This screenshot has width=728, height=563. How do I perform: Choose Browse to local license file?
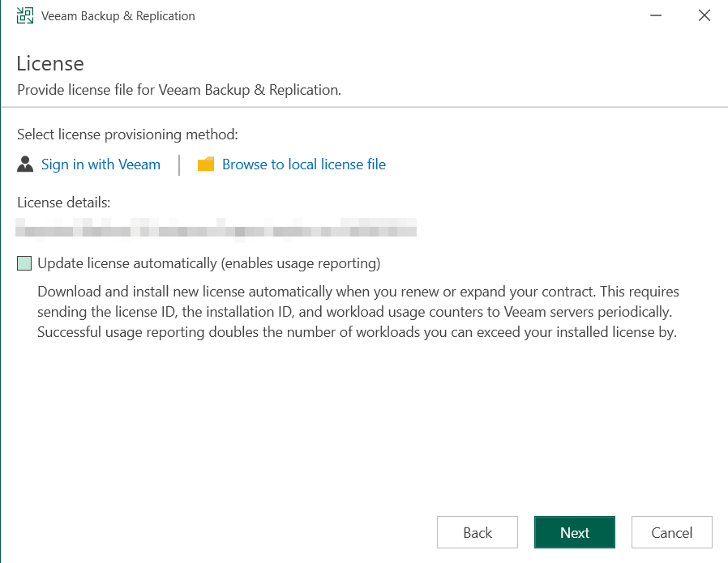304,164
